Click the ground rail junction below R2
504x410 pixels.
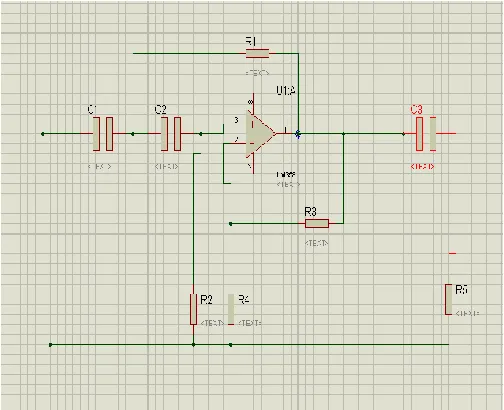point(193,345)
